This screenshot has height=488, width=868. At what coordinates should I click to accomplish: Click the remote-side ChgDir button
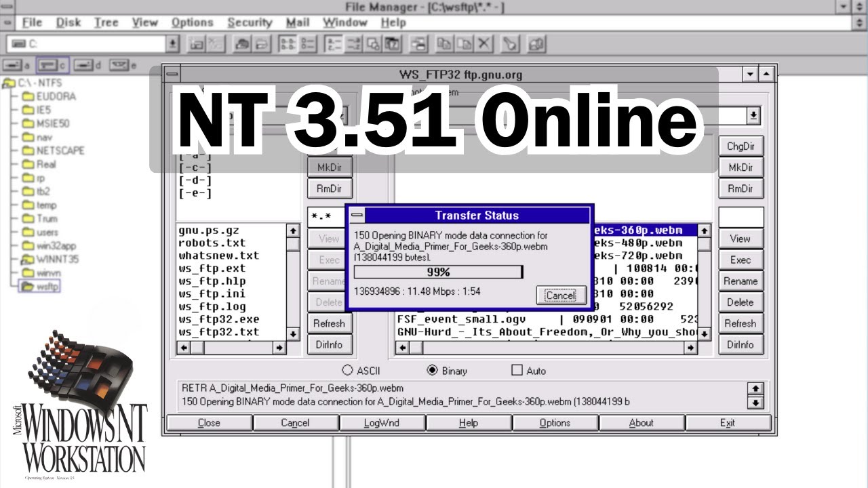[x=741, y=146]
